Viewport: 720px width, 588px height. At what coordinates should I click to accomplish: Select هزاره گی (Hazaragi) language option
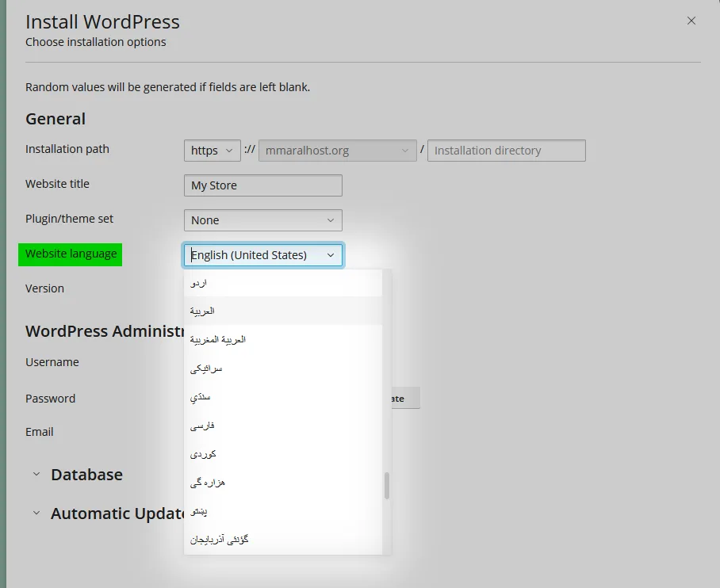click(x=283, y=482)
